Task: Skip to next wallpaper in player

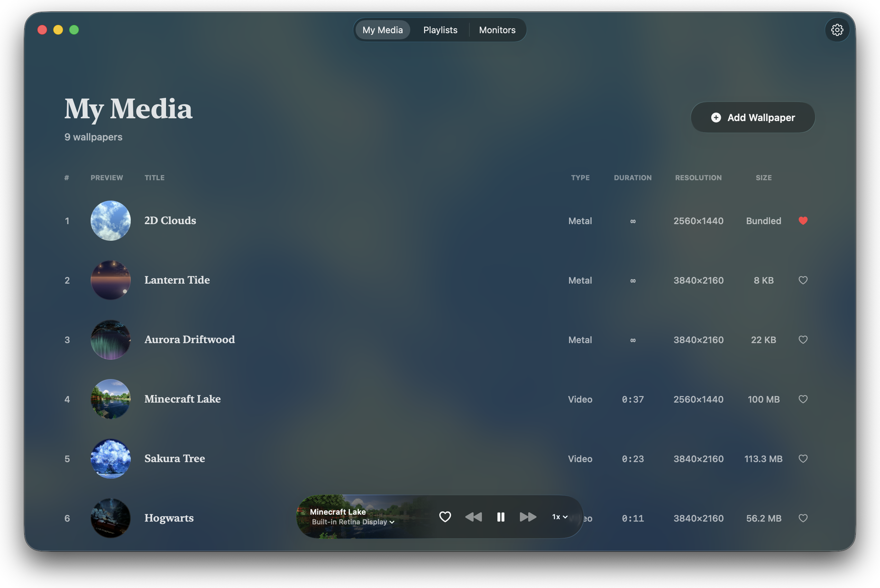Action: (x=528, y=517)
